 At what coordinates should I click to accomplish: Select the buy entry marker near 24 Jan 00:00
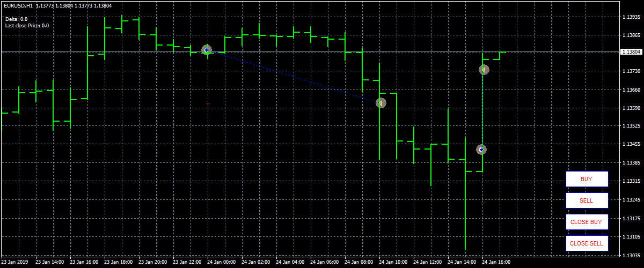click(x=207, y=50)
